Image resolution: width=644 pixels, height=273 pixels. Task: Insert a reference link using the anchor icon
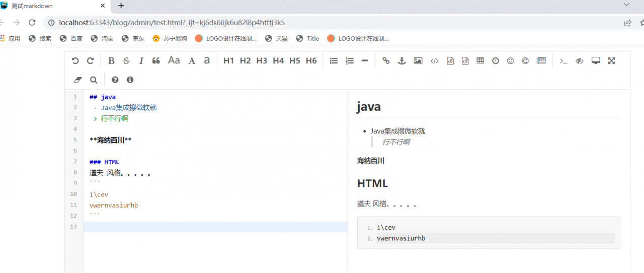[401, 61]
